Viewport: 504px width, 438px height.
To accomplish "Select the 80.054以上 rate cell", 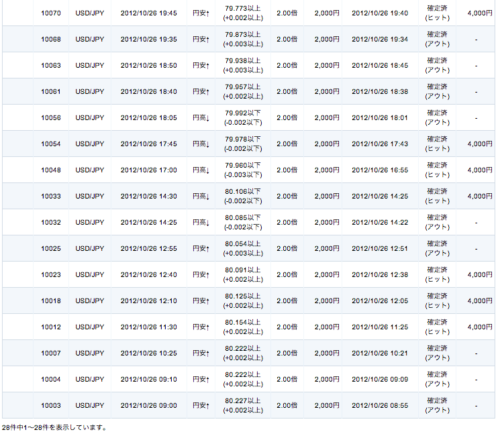I will [243, 244].
